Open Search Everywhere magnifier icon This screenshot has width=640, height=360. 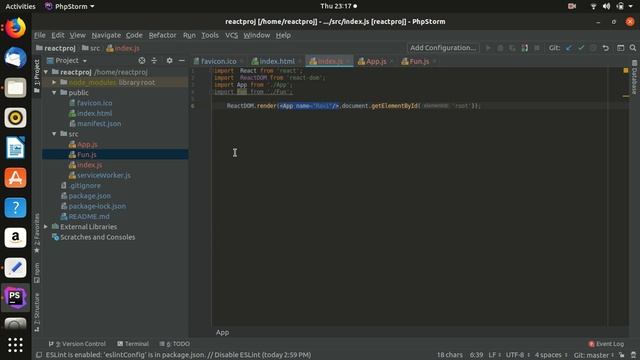click(x=633, y=48)
